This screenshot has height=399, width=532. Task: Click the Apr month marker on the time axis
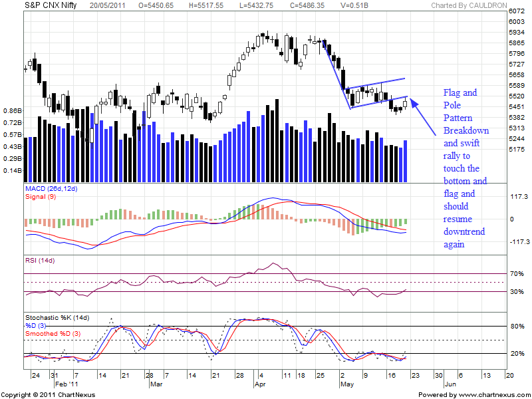tap(260, 384)
